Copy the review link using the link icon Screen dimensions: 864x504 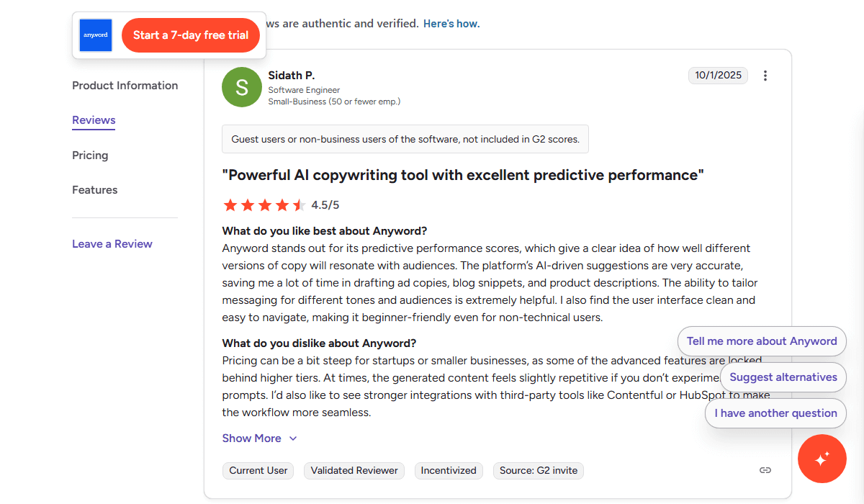(x=765, y=470)
